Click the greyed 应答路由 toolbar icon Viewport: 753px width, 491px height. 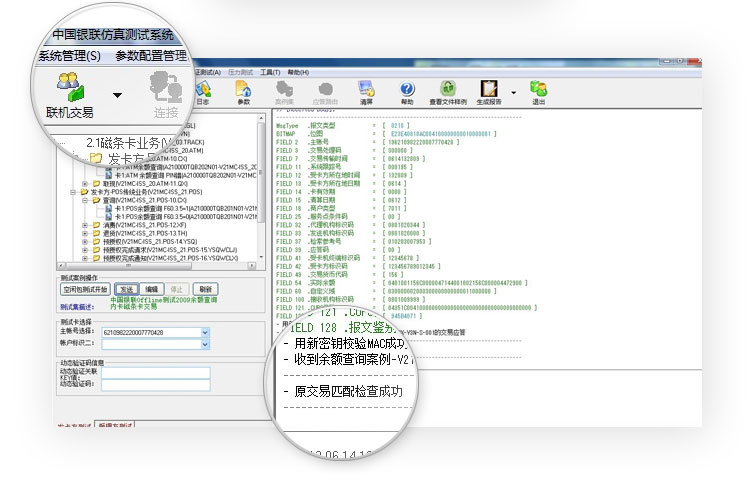tap(325, 93)
